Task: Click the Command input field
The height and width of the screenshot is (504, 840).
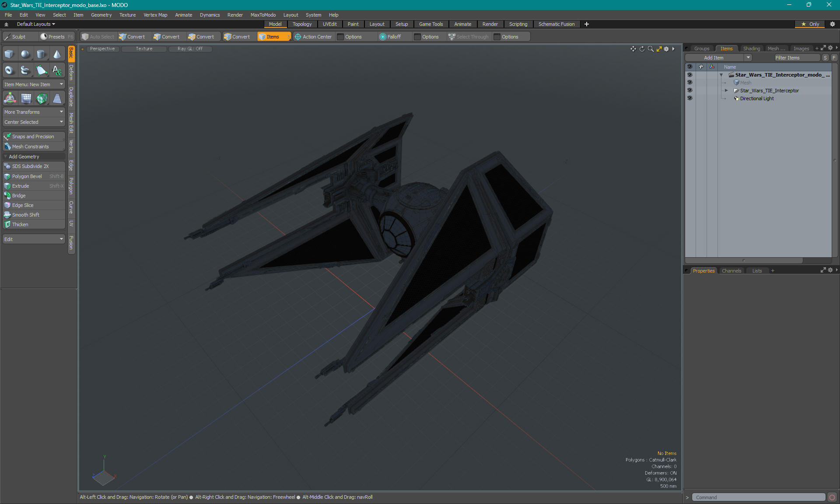Action: (x=759, y=497)
